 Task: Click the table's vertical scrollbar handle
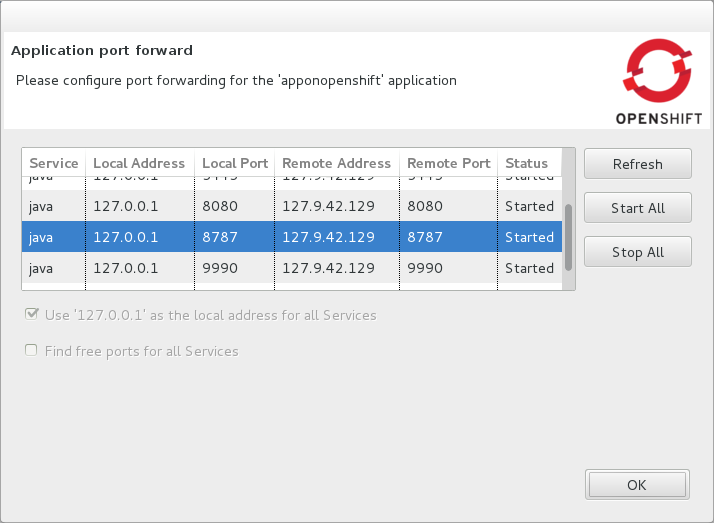[x=569, y=237]
